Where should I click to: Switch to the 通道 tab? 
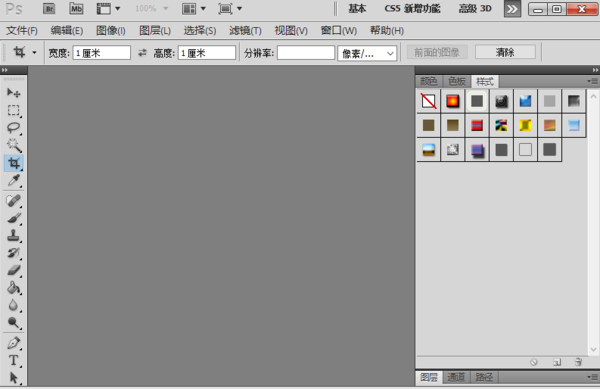pos(456,377)
